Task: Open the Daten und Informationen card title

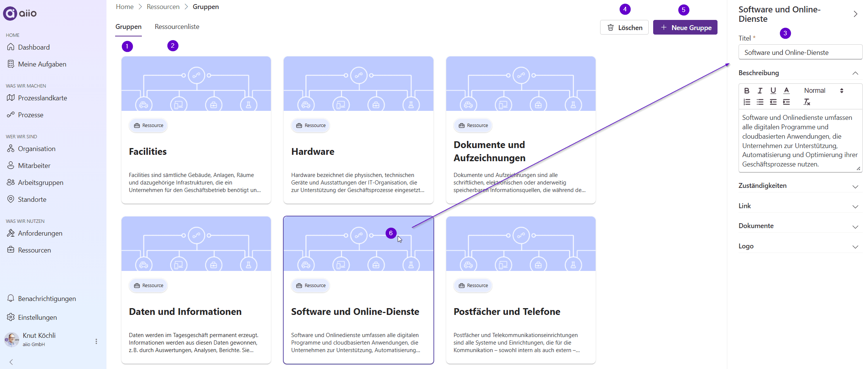Action: click(185, 312)
